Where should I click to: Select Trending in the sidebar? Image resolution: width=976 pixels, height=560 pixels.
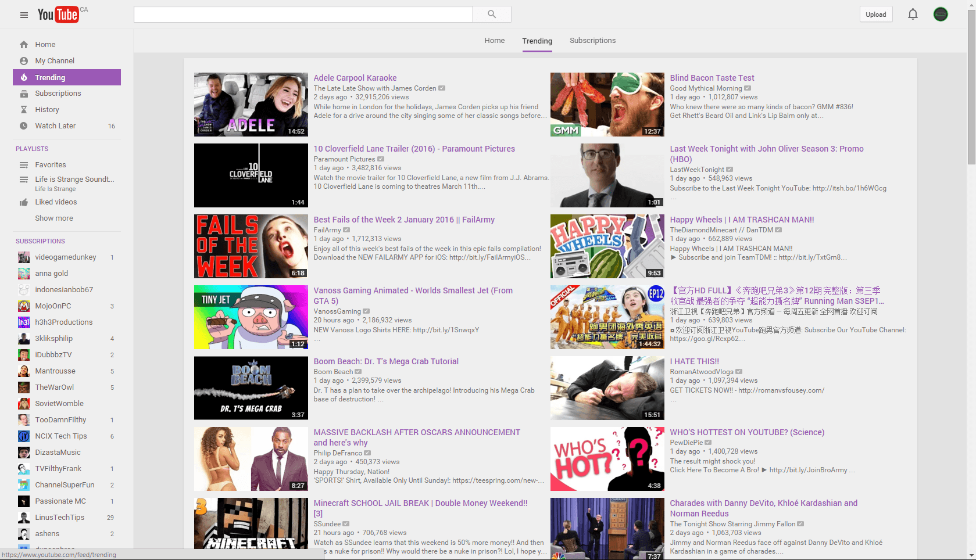point(67,77)
